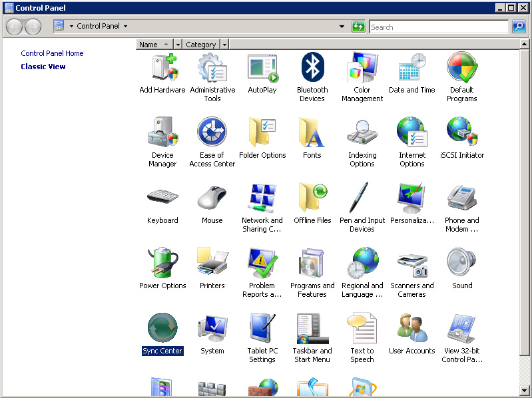Open Programs and Features

(x=312, y=273)
